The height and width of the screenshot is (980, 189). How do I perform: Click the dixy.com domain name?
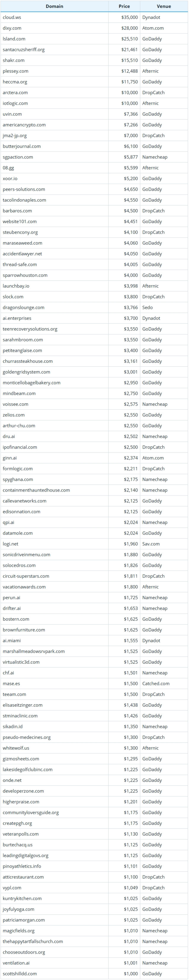point(12,28)
